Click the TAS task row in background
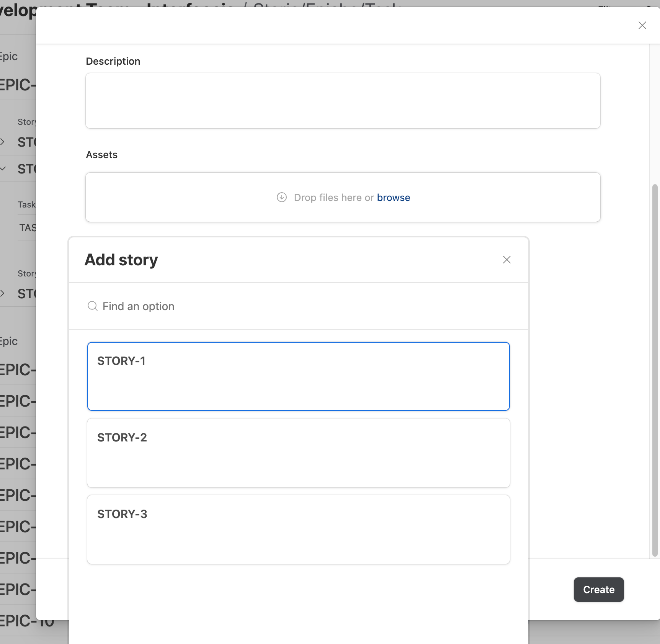Viewport: 660px width, 644px height. pyautogui.click(x=27, y=228)
